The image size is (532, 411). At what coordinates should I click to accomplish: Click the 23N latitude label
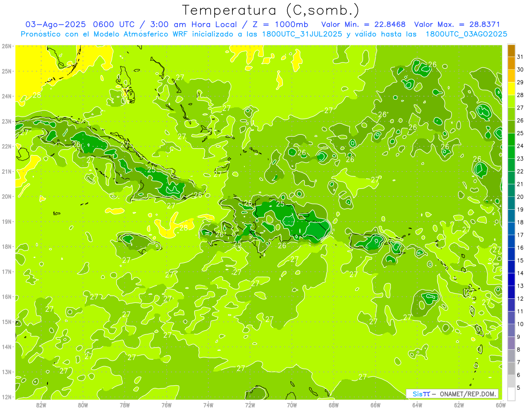[x=7, y=121]
